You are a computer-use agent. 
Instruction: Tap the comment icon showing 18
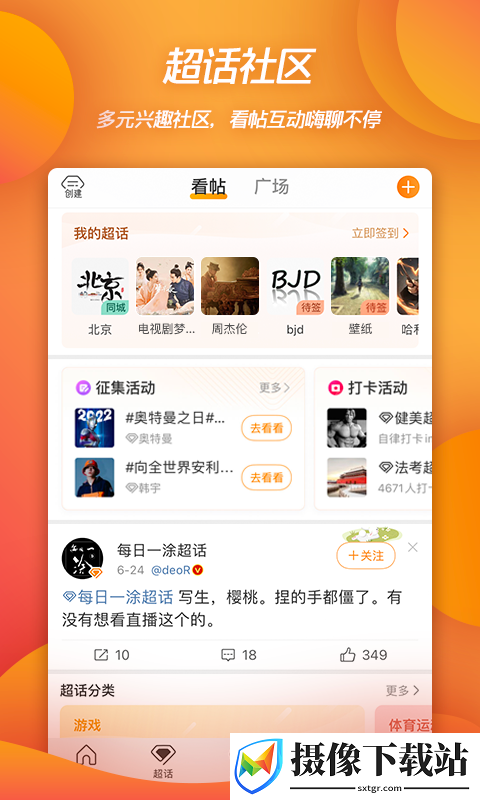point(228,655)
